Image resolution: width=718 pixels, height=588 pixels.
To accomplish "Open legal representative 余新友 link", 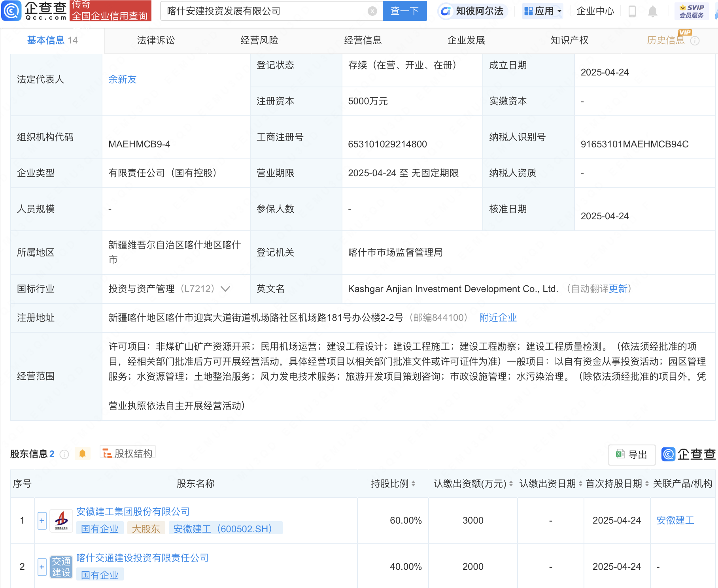I will pos(123,79).
